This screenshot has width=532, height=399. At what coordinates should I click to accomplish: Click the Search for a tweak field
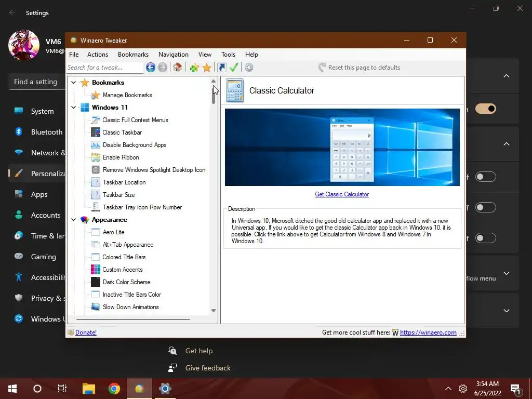click(105, 68)
